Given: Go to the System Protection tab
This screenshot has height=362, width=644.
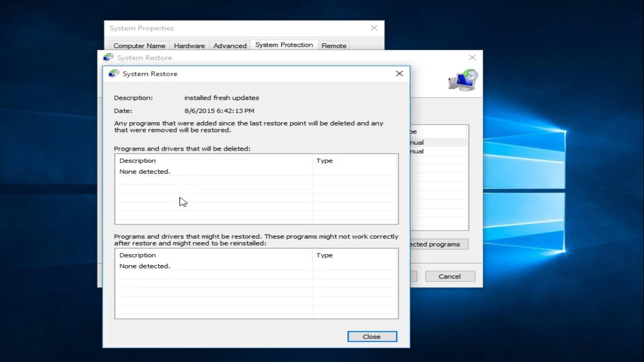Looking at the screenshot, I should 284,45.
